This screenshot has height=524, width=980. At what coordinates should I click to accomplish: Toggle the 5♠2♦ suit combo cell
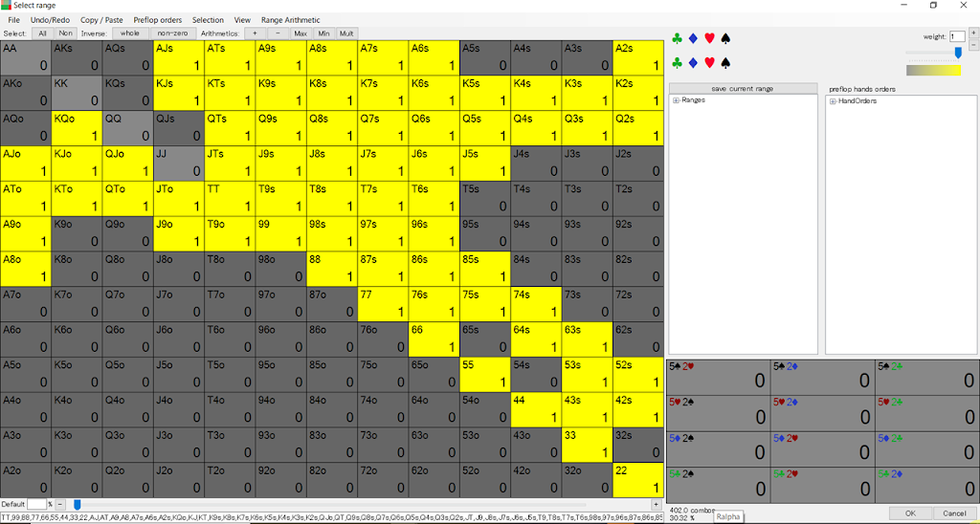point(822,377)
